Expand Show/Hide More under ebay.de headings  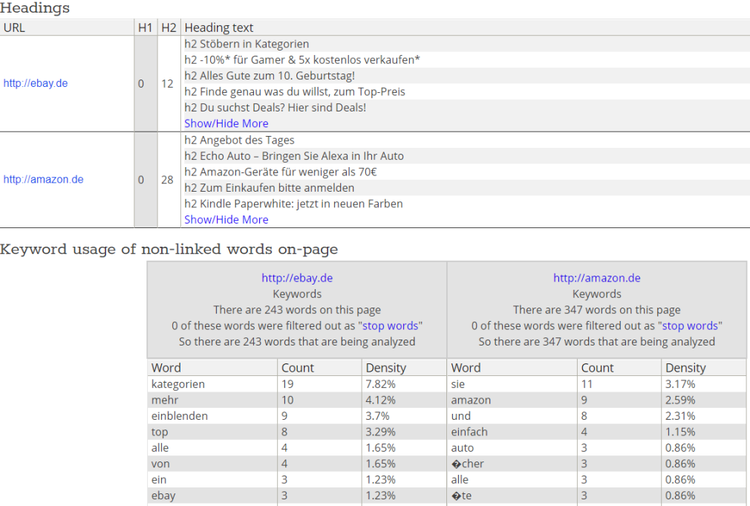point(226,123)
